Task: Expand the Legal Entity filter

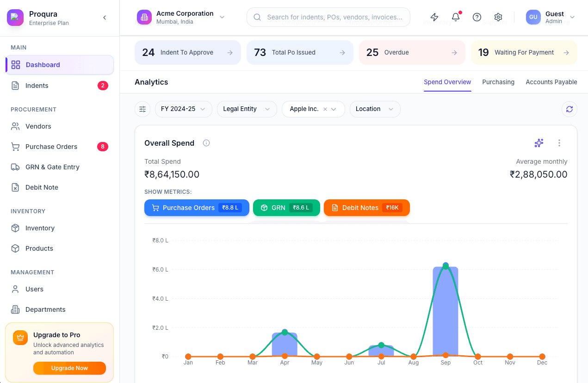Action: pos(247,109)
